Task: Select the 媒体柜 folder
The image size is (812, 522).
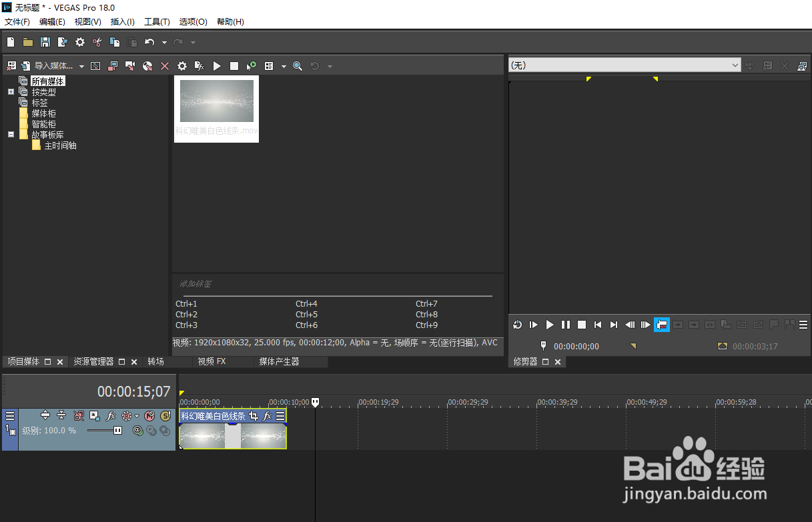Action: click(x=43, y=113)
